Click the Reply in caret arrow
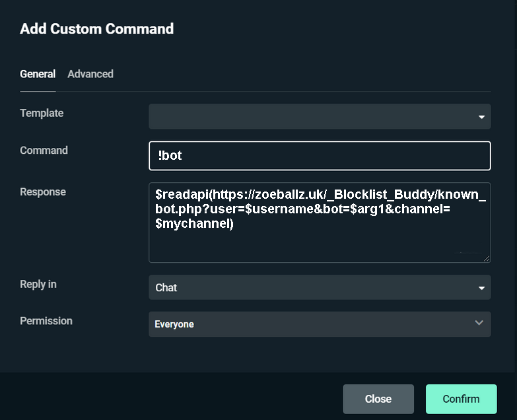The height and width of the screenshot is (420, 517). (x=481, y=289)
